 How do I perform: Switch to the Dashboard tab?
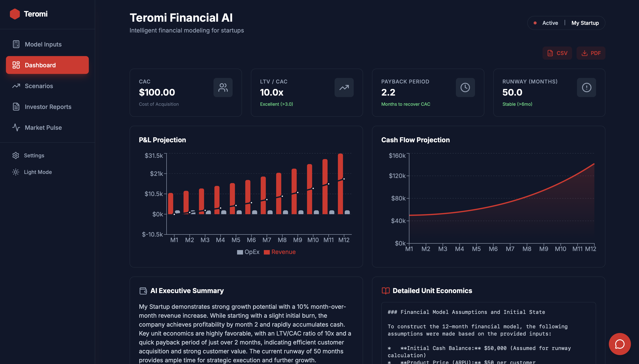click(40, 65)
